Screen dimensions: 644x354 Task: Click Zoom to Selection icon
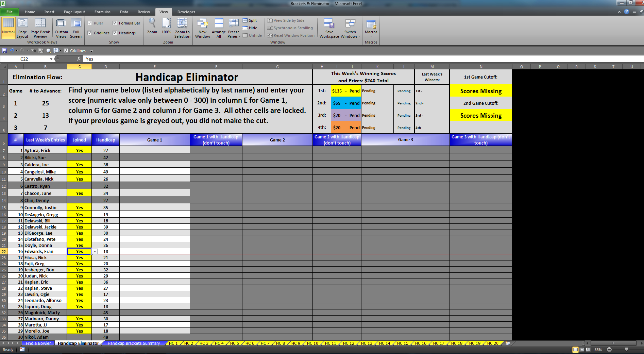click(182, 28)
